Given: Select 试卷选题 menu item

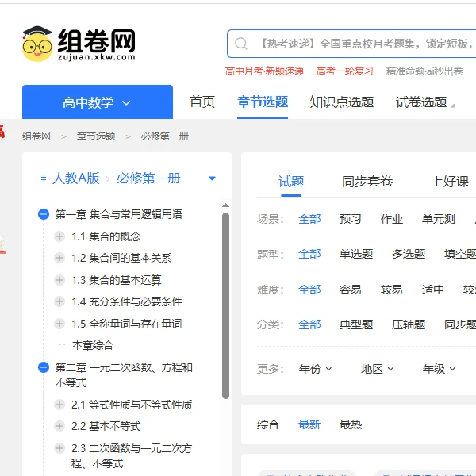Looking at the screenshot, I should click(x=421, y=102).
